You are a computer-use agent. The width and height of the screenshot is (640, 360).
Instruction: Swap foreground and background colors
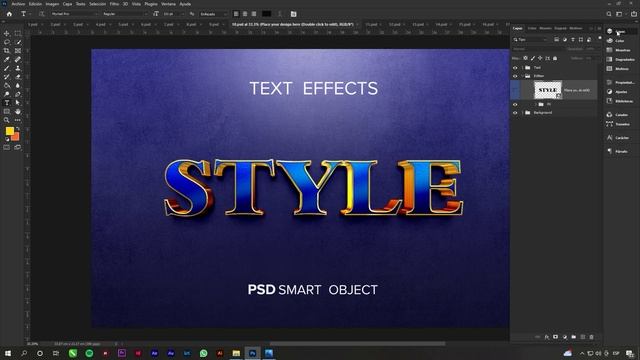tap(18, 129)
